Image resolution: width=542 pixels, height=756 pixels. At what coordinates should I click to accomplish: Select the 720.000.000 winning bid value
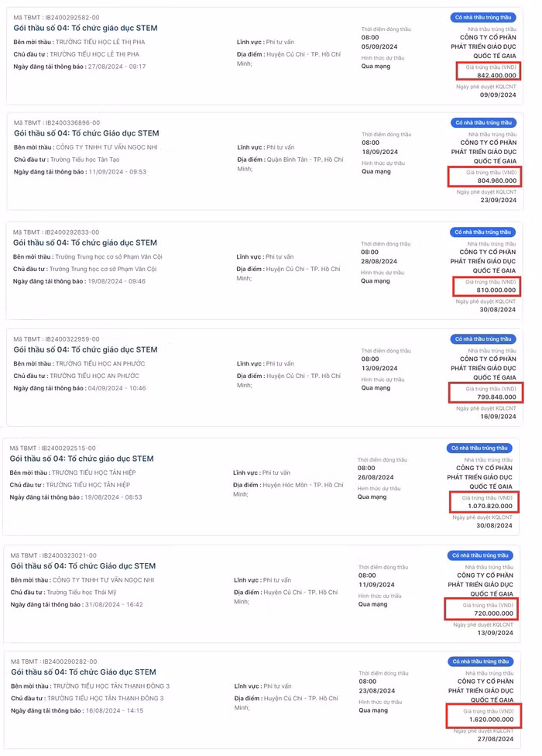[x=494, y=613]
